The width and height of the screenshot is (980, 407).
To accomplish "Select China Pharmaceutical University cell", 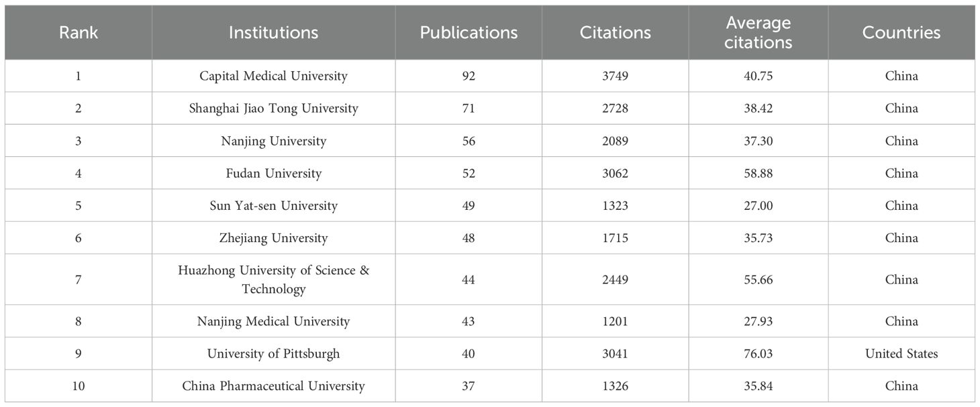I will tap(273, 386).
